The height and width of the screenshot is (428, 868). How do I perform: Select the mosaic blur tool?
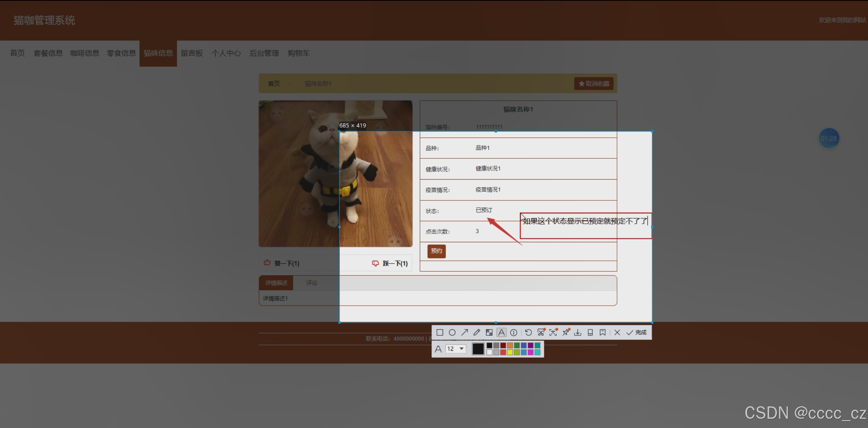pyautogui.click(x=489, y=333)
